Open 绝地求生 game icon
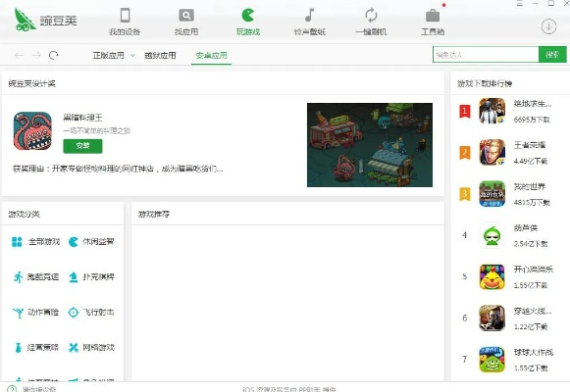The height and width of the screenshot is (392, 570). pyautogui.click(x=492, y=111)
